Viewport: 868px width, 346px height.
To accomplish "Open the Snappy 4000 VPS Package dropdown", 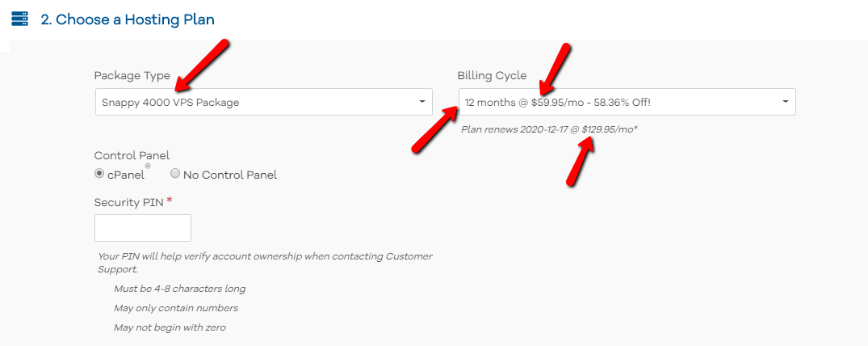I will (x=258, y=102).
